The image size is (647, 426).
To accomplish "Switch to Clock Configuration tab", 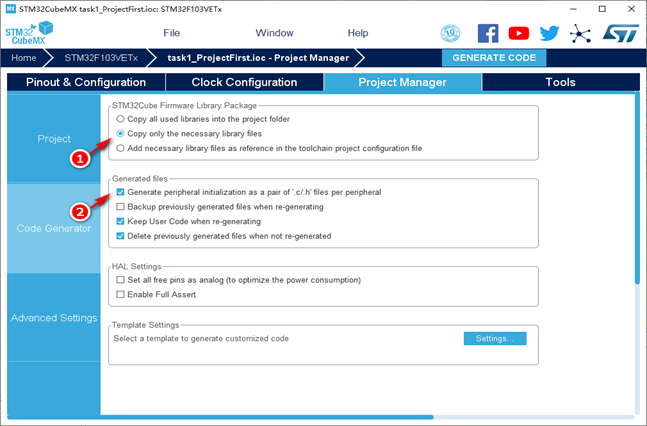I will coord(244,82).
